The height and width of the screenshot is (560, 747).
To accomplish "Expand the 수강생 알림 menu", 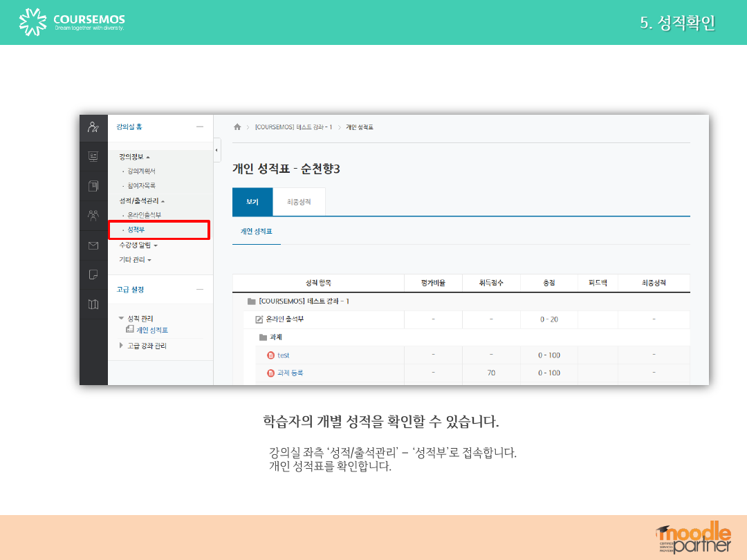I will (138, 245).
